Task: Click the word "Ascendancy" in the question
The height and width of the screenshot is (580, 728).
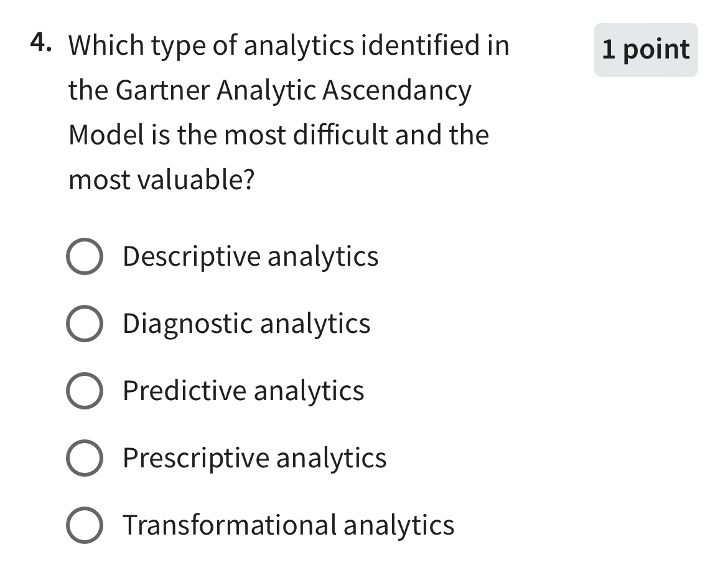Action: pyautogui.click(x=397, y=91)
